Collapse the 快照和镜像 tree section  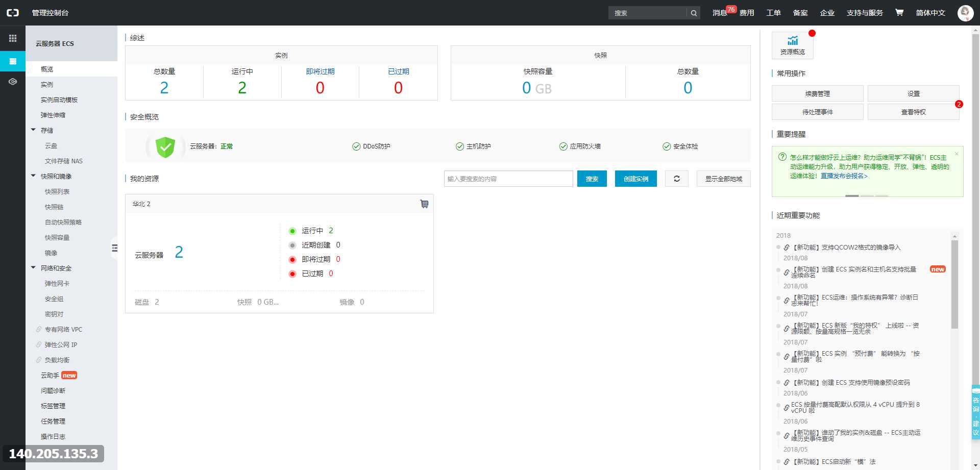pos(33,176)
